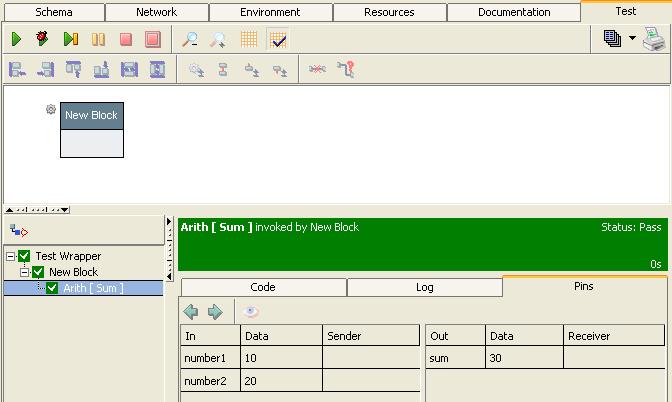
Task: Open dropdown arrow next to copy icon
Action: (x=632, y=39)
